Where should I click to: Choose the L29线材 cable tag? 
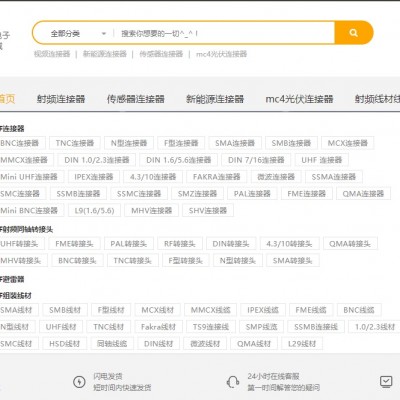302,343
